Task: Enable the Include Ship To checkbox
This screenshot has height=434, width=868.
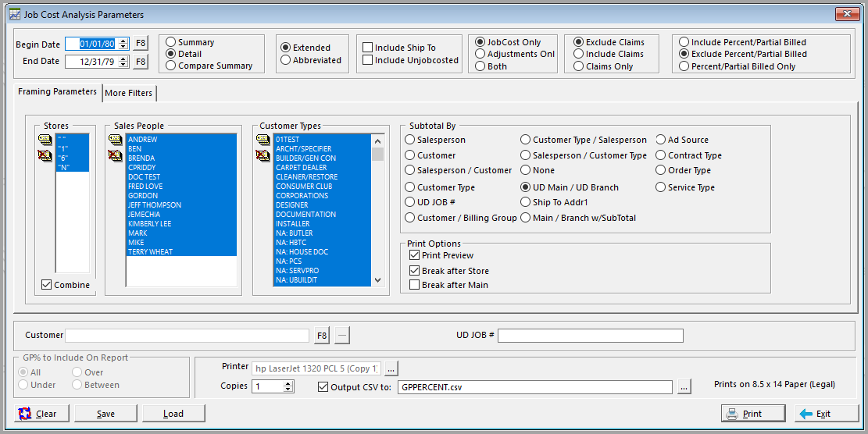Action: click(x=367, y=48)
